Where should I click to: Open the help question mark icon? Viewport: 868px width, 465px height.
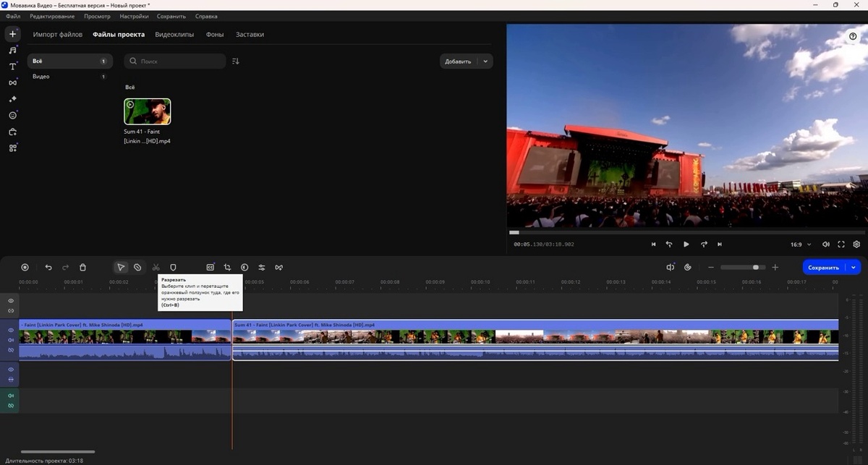[x=853, y=36]
